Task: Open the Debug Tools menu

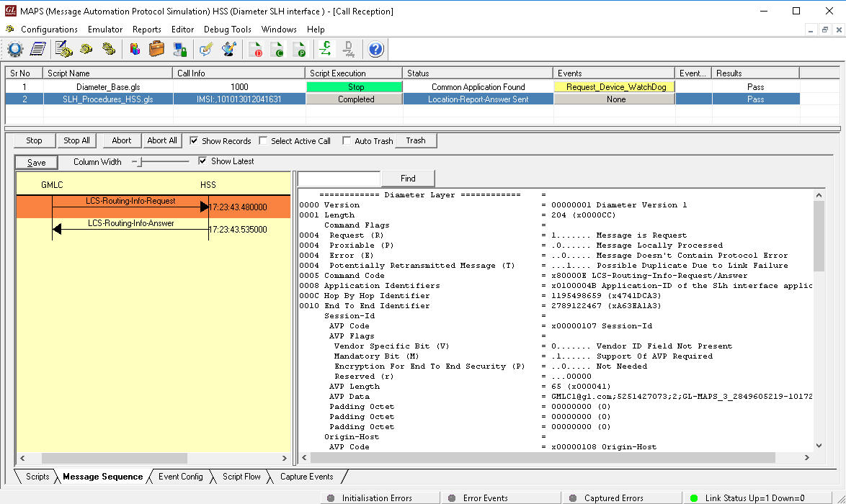Action: tap(228, 30)
